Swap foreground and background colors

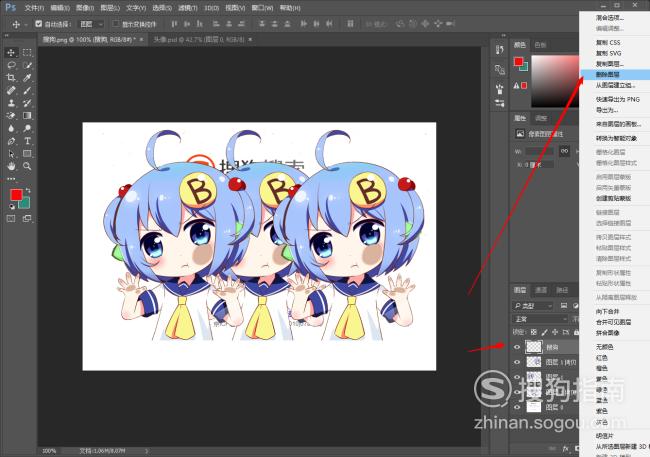[x=28, y=190]
